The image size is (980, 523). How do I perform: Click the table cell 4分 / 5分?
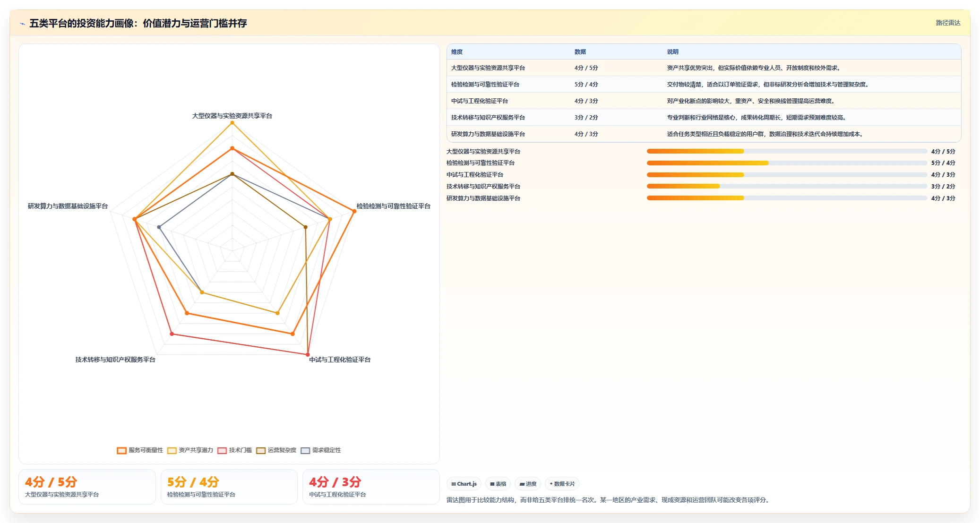(x=586, y=68)
